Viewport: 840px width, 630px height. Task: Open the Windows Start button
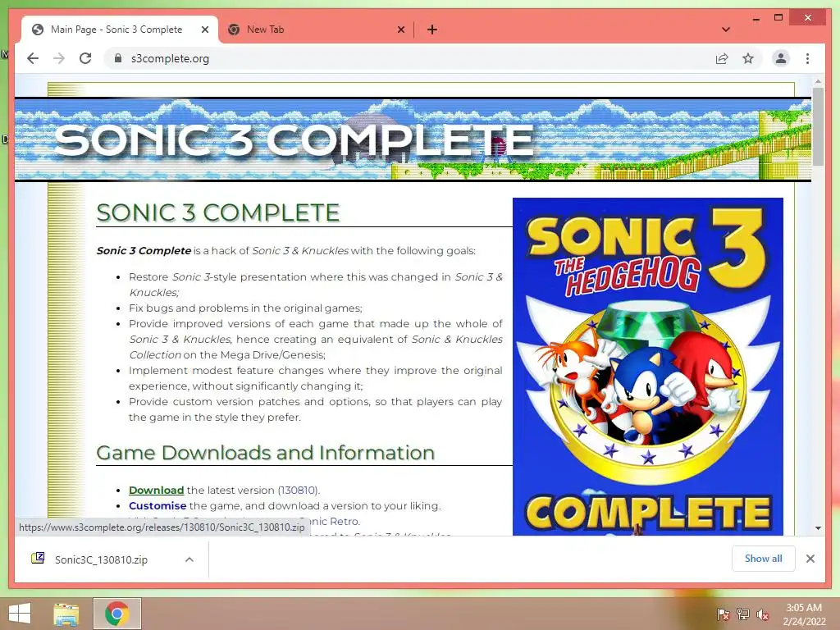20,614
